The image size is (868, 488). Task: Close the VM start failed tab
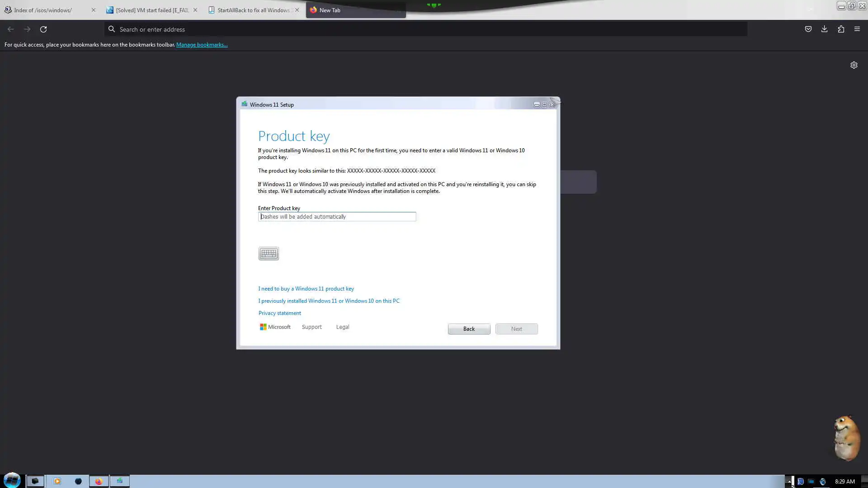click(195, 10)
